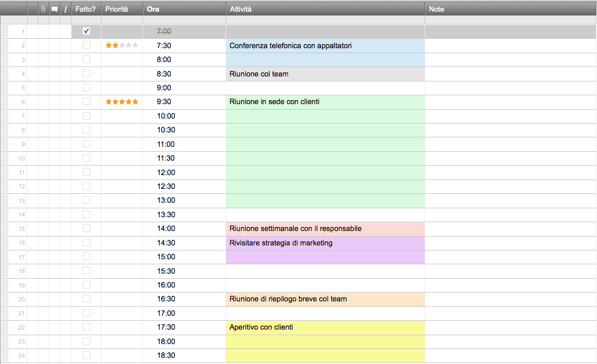Click the Priorità column header
Screen dimensions: 597x364
122,9
